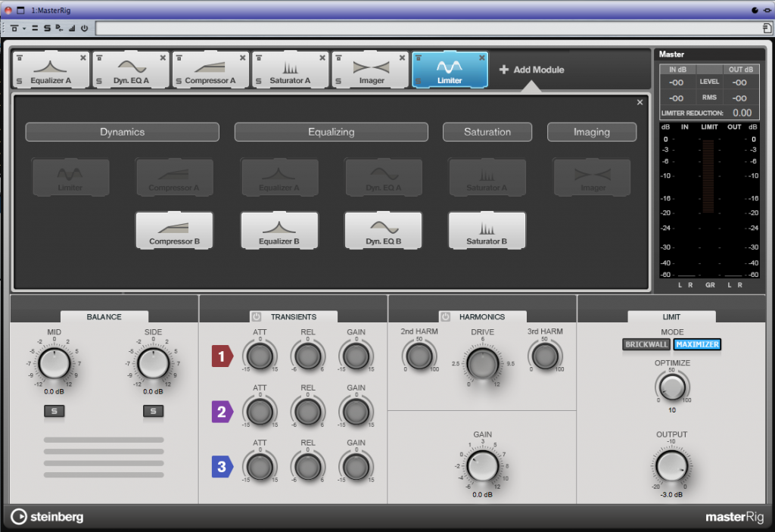Add the Dyn. EQ B module
775x532 pixels.
383,230
